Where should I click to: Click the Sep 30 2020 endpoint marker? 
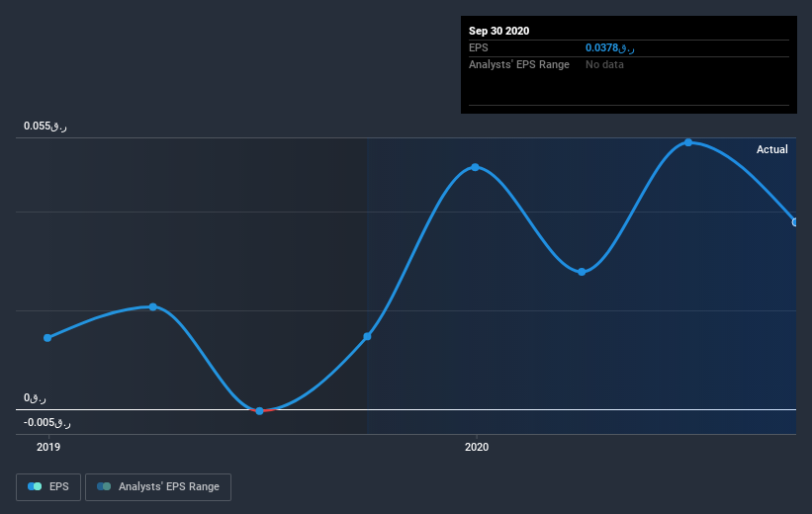click(794, 222)
